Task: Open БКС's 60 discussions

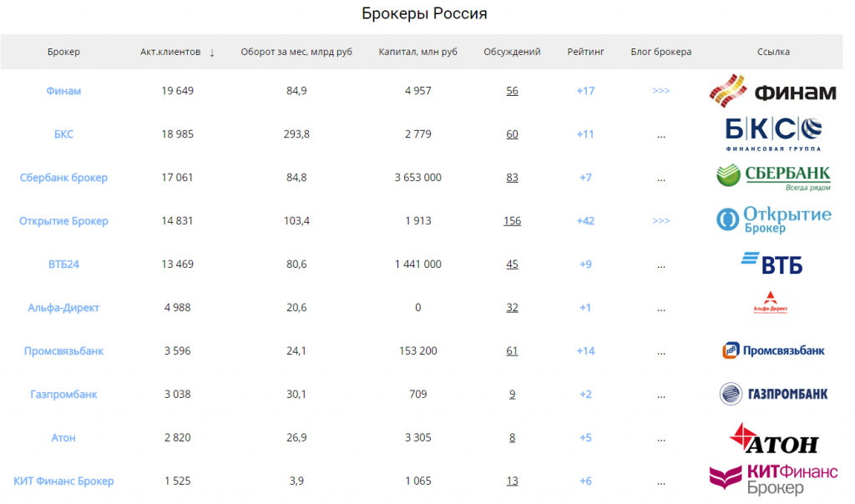Action: coord(512,134)
